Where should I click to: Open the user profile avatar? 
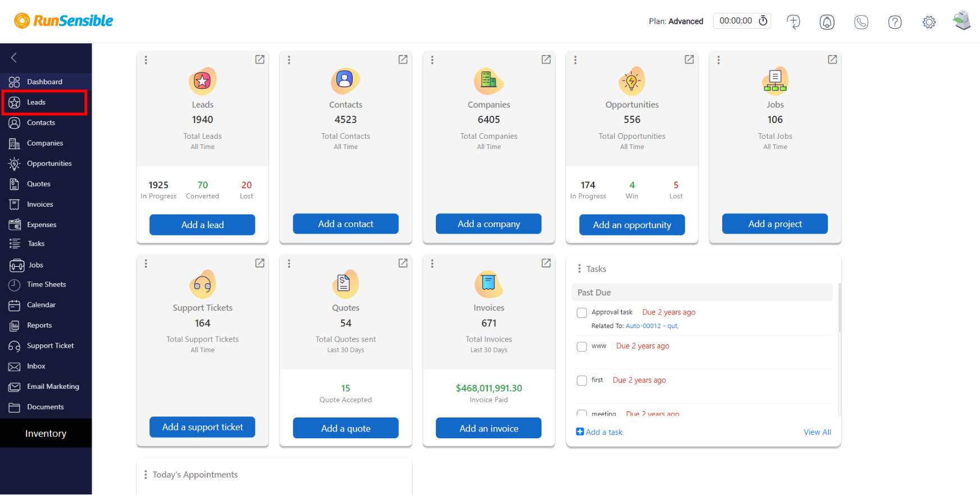point(962,21)
